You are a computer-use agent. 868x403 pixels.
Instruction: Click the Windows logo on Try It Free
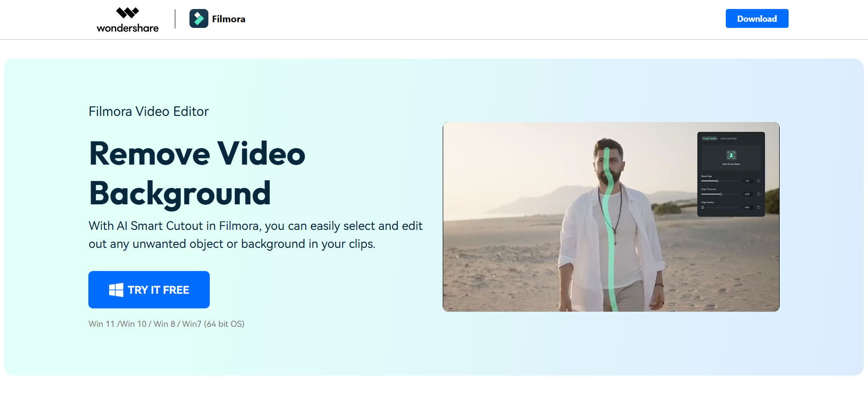coord(116,290)
